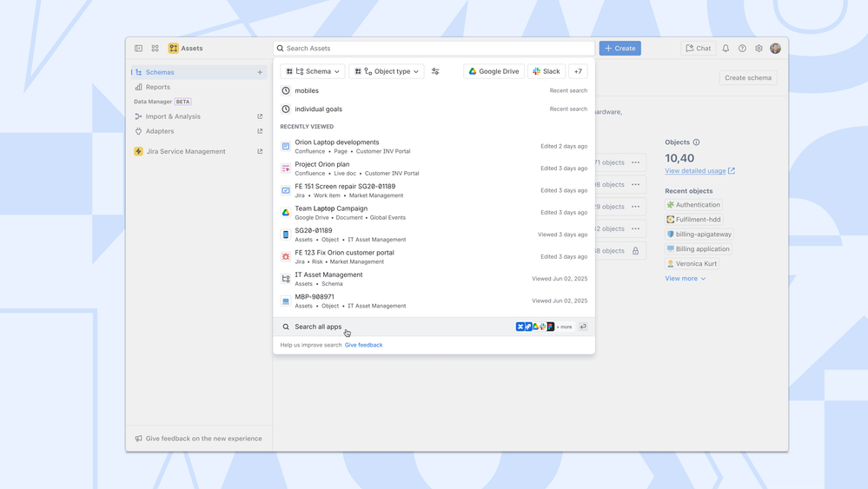This screenshot has width=868, height=489.
Task: Collapse the sidebar panel icon
Action: [x=138, y=48]
